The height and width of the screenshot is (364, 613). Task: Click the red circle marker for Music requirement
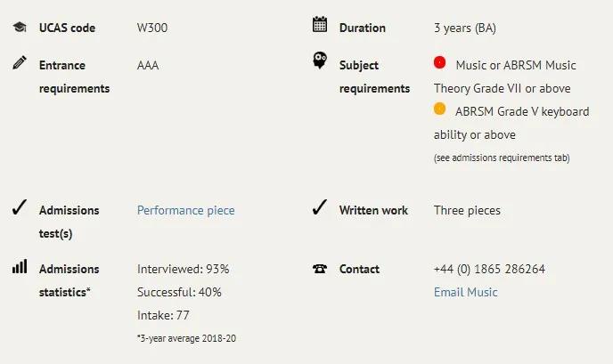[x=439, y=62]
